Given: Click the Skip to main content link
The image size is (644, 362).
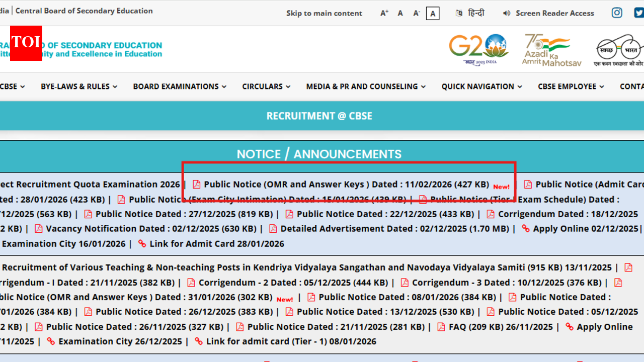Looking at the screenshot, I should [x=324, y=14].
